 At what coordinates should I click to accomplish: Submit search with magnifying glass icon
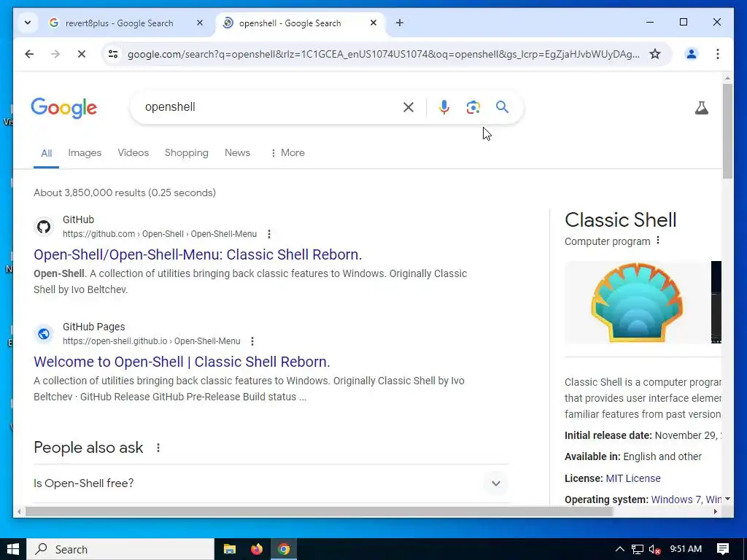pos(502,107)
